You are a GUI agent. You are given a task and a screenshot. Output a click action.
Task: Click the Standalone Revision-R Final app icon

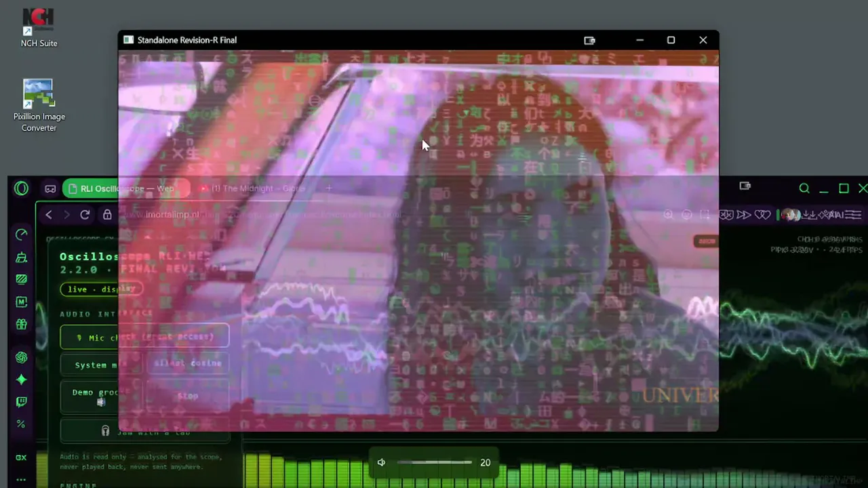(x=128, y=40)
